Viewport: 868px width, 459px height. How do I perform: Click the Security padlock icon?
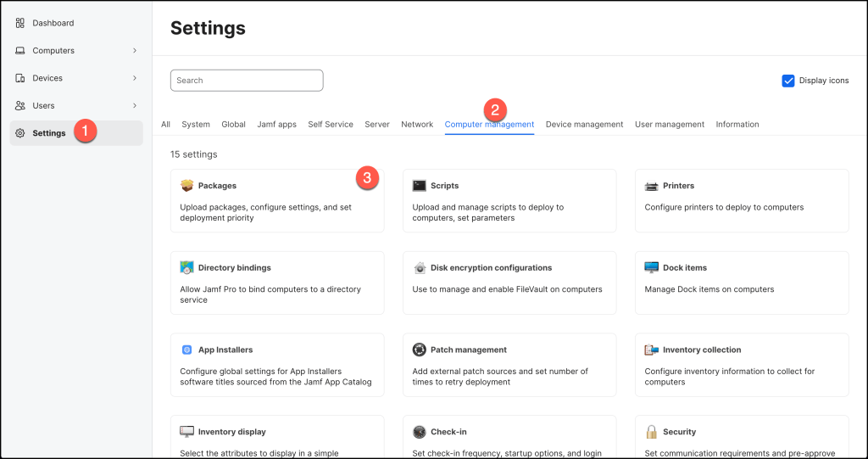click(651, 432)
